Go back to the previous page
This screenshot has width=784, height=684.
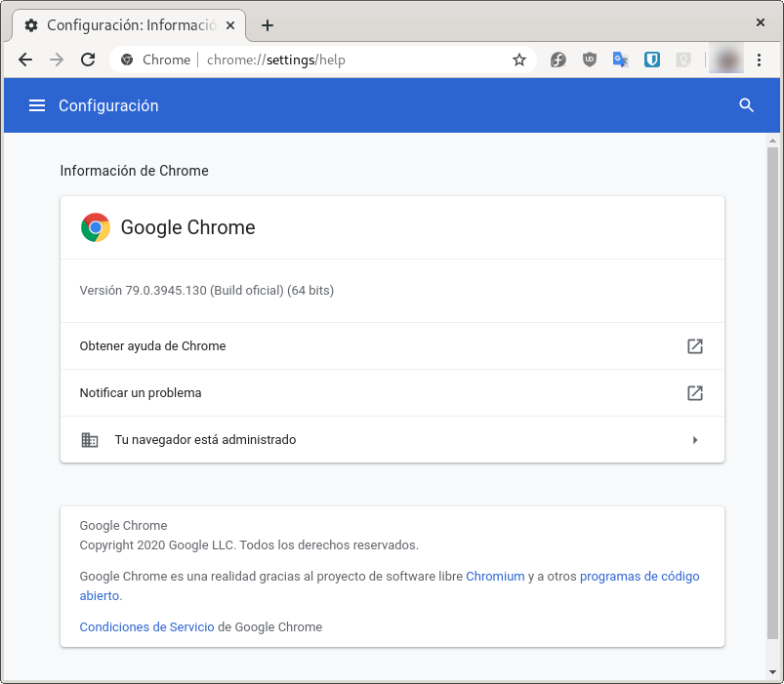[x=25, y=60]
